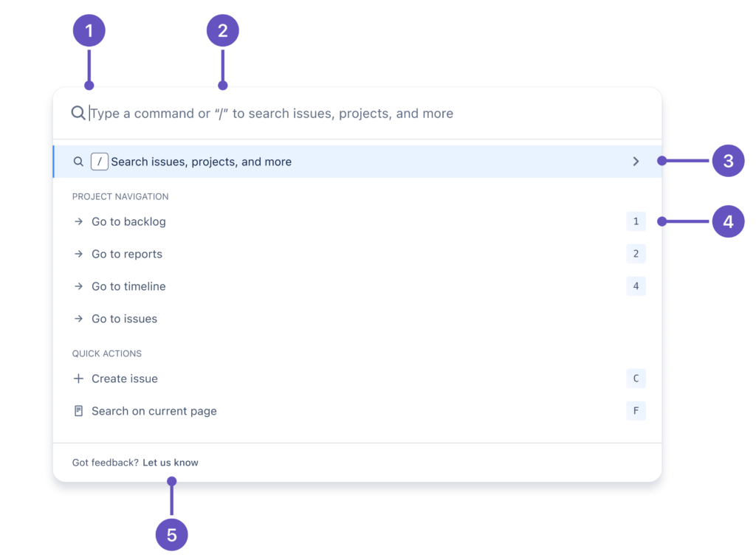Choose the Create issue action
The image size is (756, 560).
tap(124, 378)
